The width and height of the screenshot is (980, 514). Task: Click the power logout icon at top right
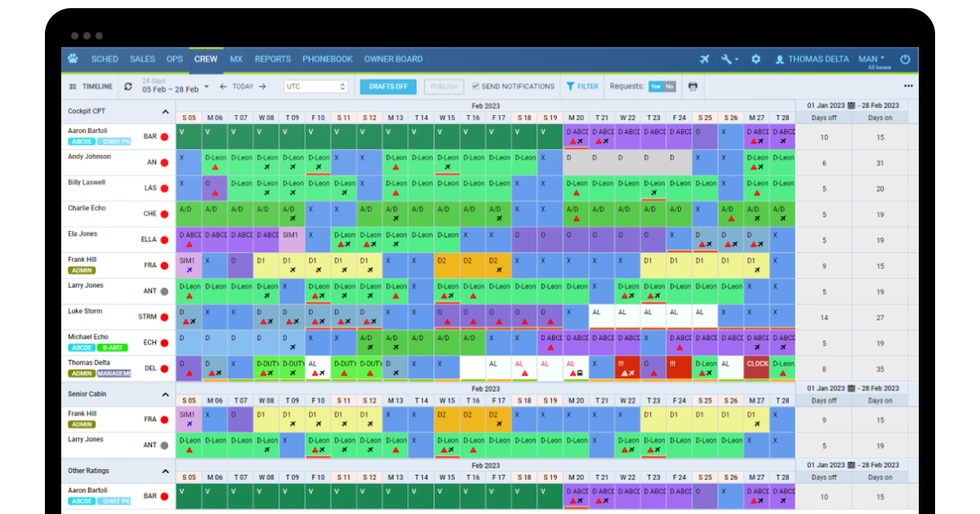click(x=906, y=59)
